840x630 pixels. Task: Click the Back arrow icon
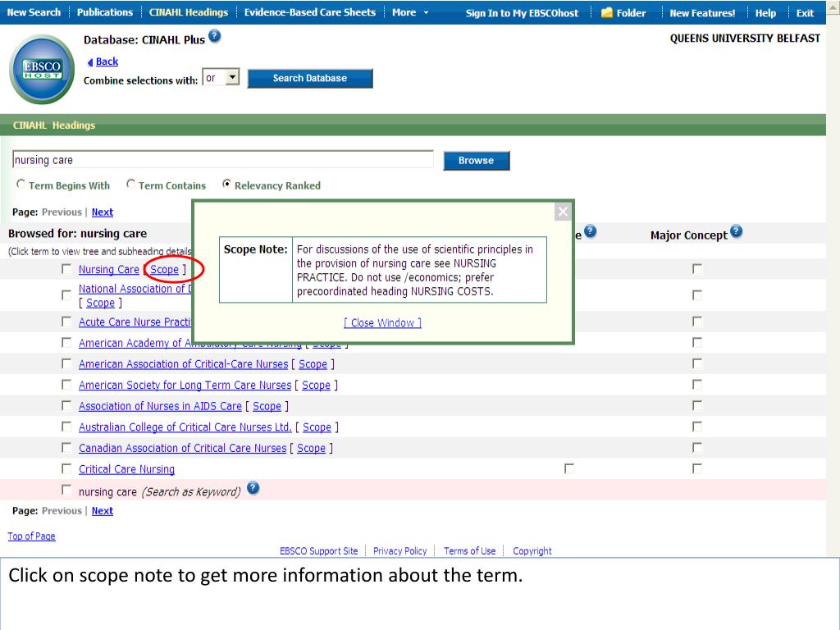pyautogui.click(x=90, y=62)
